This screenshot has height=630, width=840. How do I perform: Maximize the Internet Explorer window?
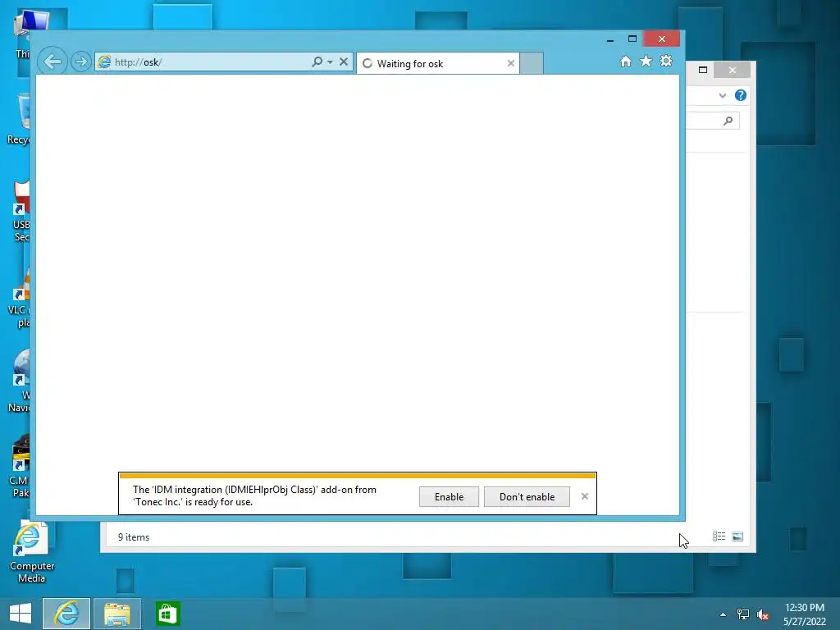coord(632,39)
